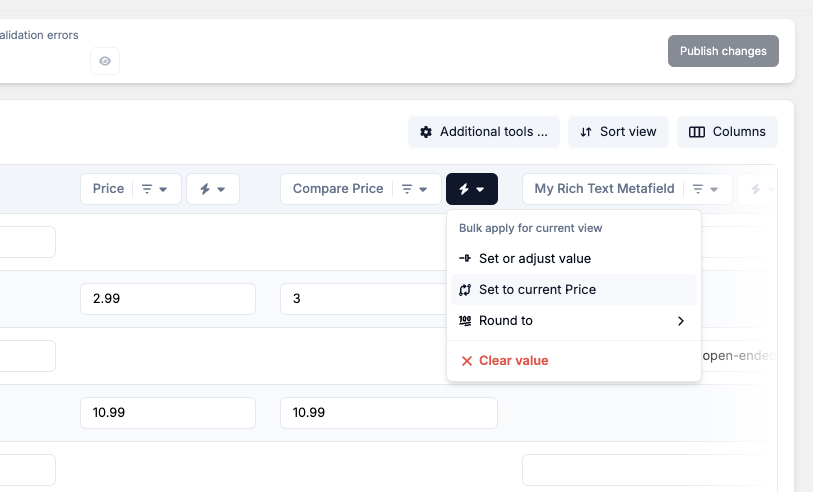
Task: Open Price bulk actions lightning button
Action: 212,189
